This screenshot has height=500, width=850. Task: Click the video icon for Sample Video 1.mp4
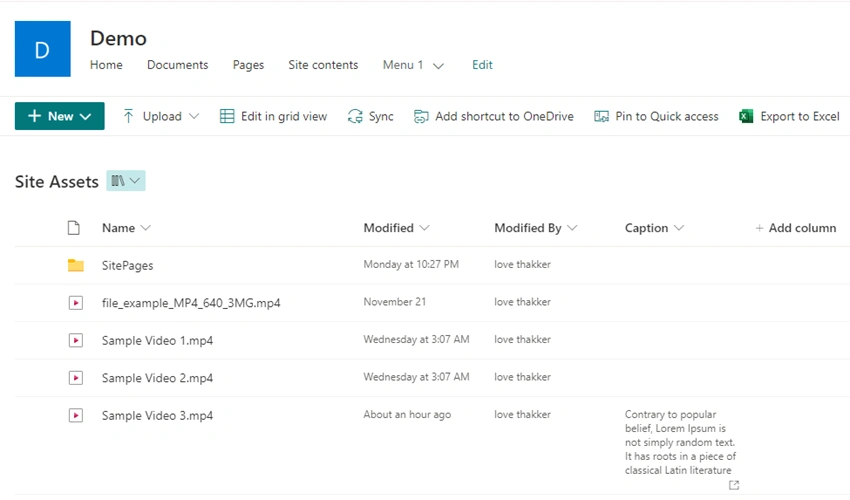[x=76, y=340]
